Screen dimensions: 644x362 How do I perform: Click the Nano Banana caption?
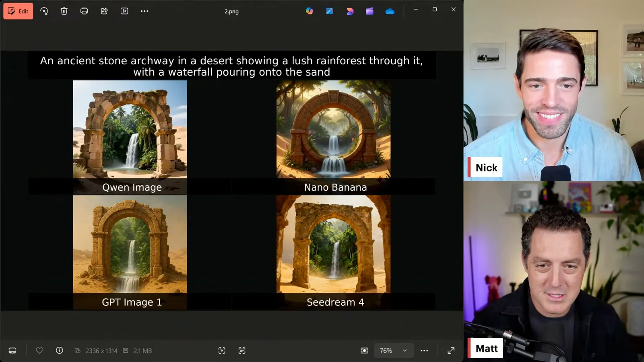pos(335,187)
